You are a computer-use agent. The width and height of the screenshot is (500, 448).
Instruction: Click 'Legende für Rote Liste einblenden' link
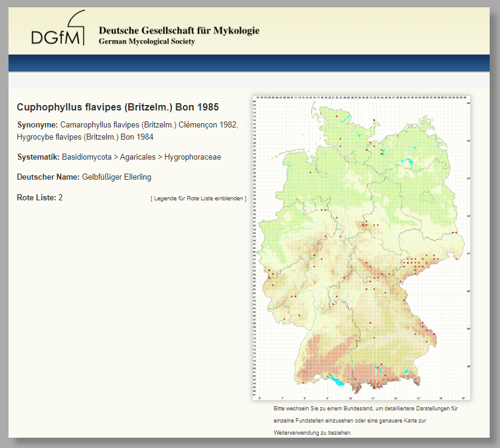click(x=198, y=198)
